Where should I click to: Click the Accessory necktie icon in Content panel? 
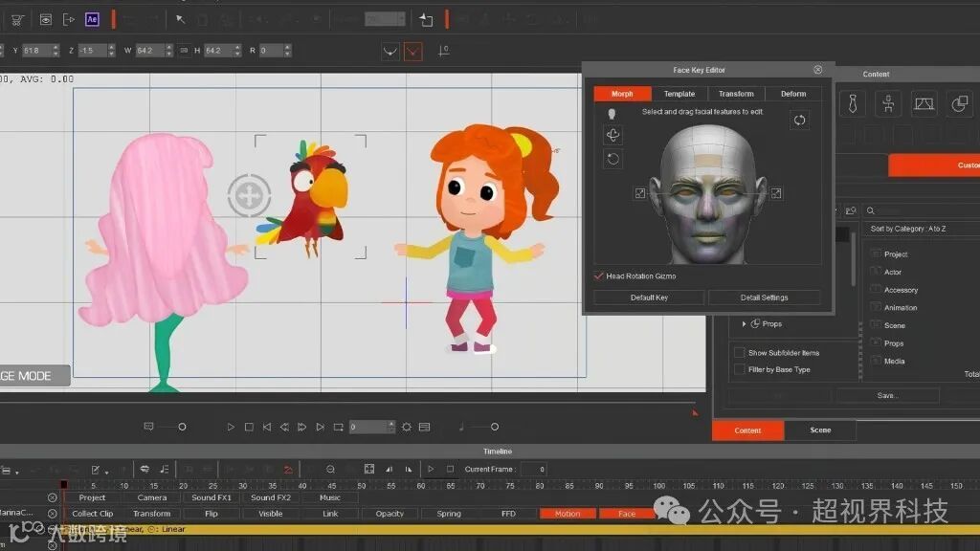(852, 103)
